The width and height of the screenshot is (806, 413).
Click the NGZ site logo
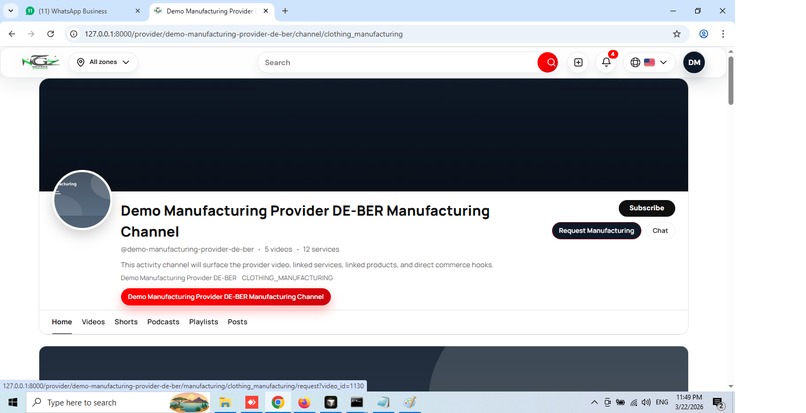click(x=40, y=62)
